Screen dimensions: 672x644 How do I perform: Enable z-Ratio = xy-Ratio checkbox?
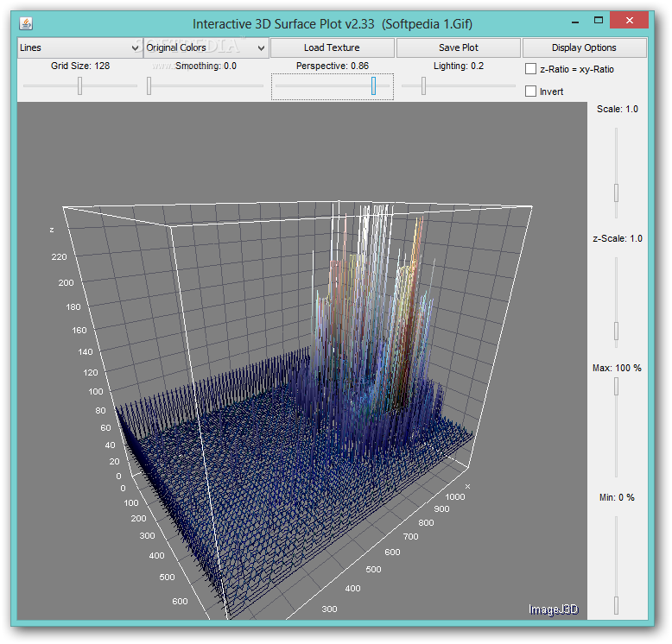pyautogui.click(x=530, y=69)
